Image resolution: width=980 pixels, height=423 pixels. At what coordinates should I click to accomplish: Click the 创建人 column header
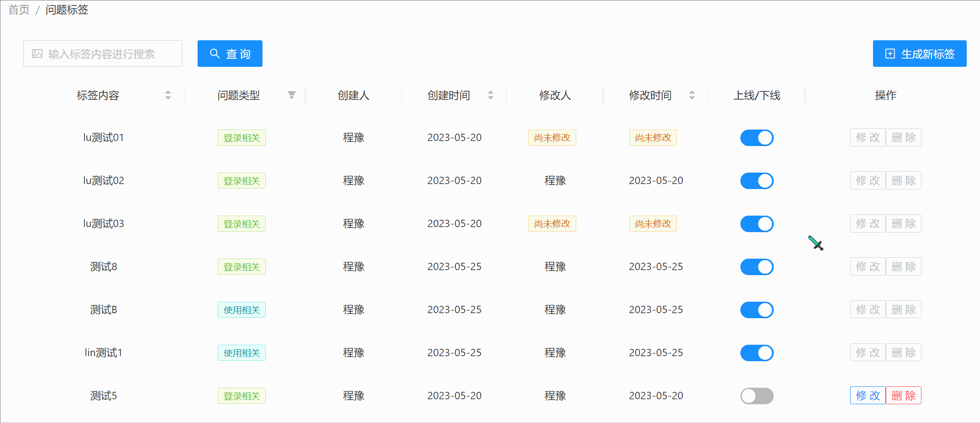353,95
